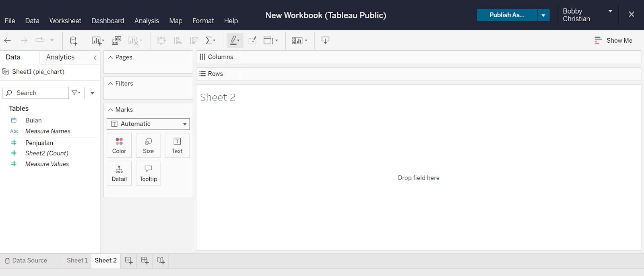Go to the Data Source tab
The width and height of the screenshot is (644, 276).
(26, 261)
